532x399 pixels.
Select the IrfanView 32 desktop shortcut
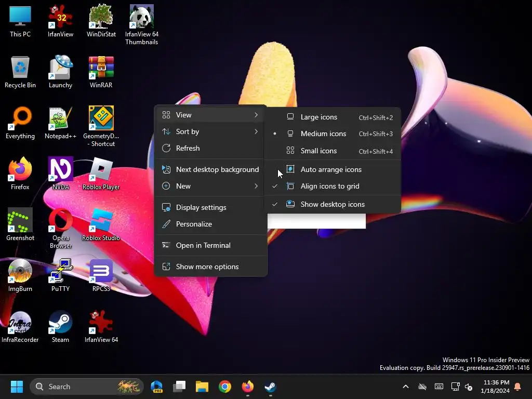[x=60, y=21]
